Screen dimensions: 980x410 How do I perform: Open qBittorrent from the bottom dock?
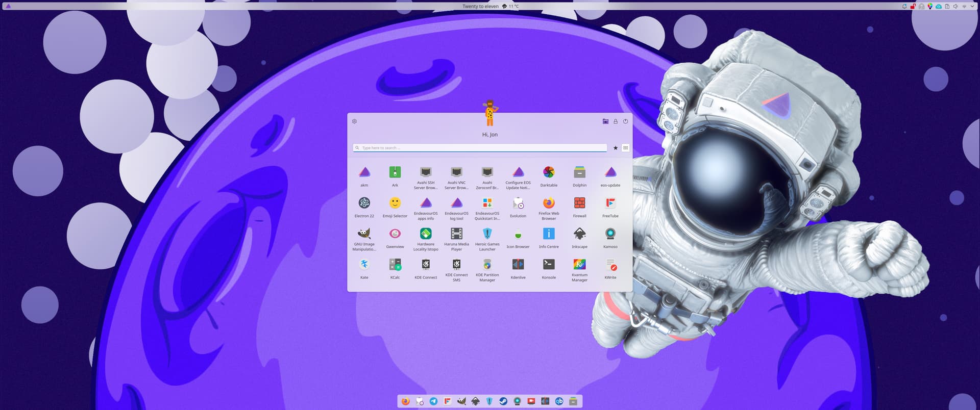coord(559,401)
